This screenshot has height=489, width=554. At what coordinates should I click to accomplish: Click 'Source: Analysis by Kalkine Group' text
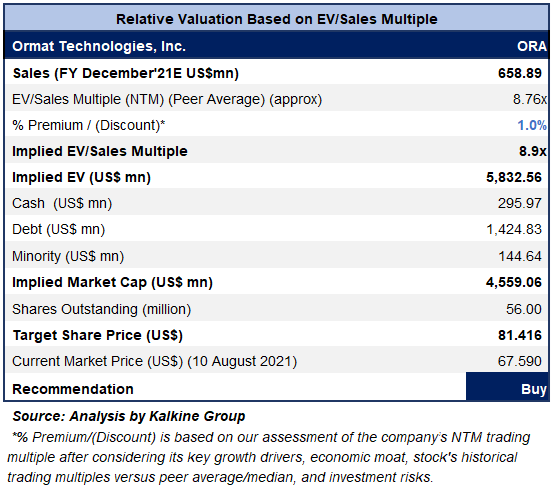tap(129, 417)
